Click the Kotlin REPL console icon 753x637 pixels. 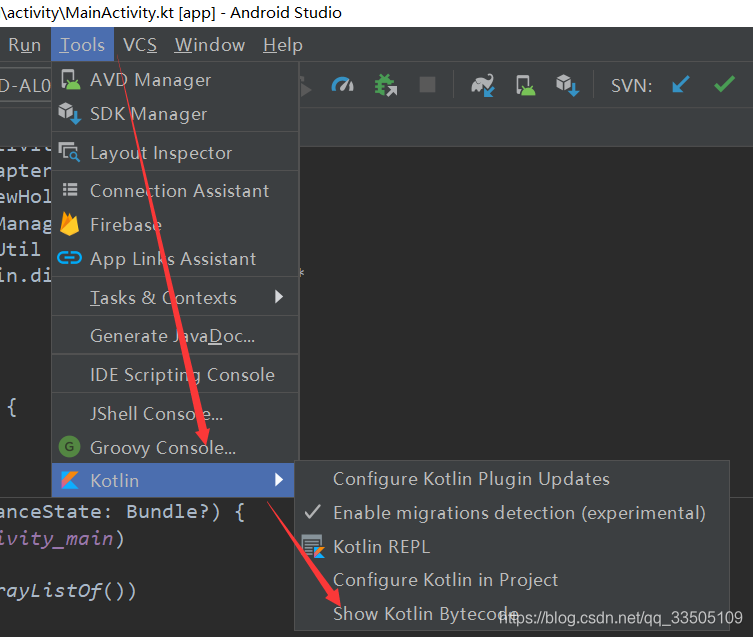[x=313, y=546]
